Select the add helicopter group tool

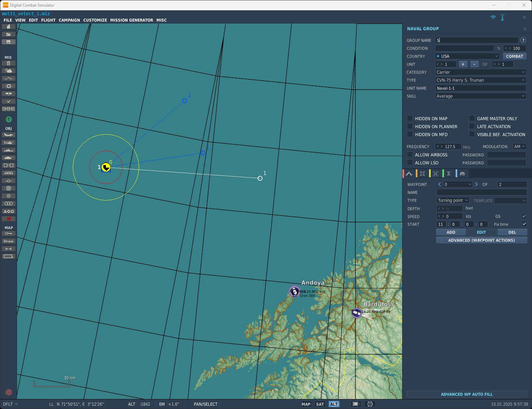click(9, 142)
